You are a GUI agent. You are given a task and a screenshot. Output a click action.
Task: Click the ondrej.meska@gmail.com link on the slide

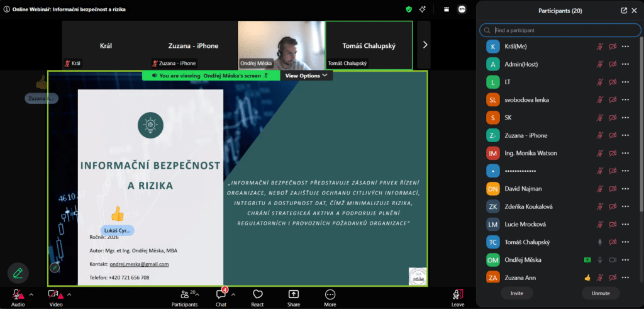[x=139, y=264]
